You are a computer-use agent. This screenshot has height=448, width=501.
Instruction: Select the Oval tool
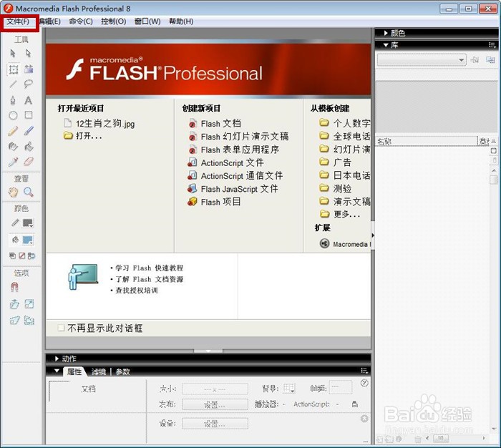pos(13,115)
